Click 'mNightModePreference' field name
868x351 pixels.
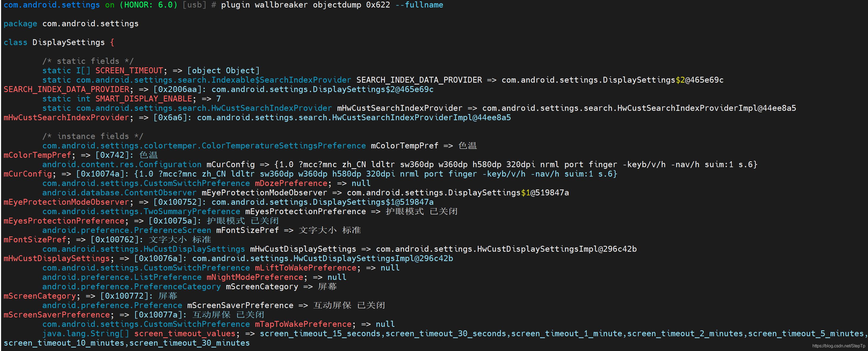click(x=255, y=277)
